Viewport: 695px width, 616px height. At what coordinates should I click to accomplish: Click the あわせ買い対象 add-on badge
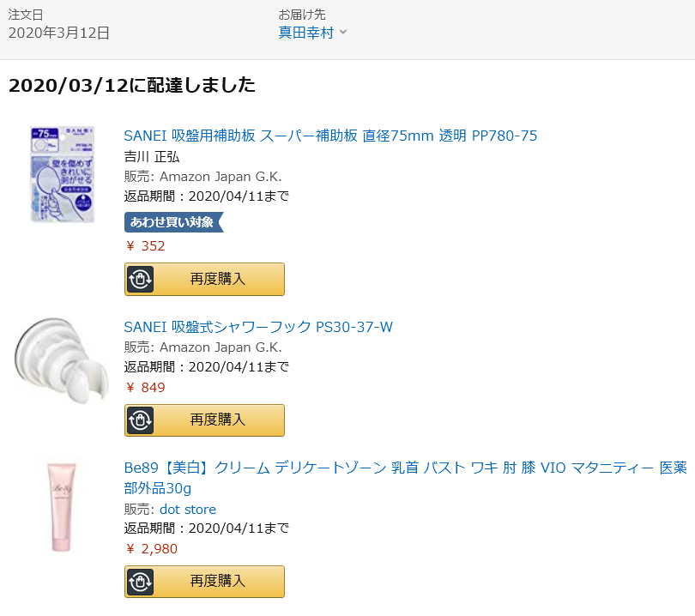(x=173, y=222)
